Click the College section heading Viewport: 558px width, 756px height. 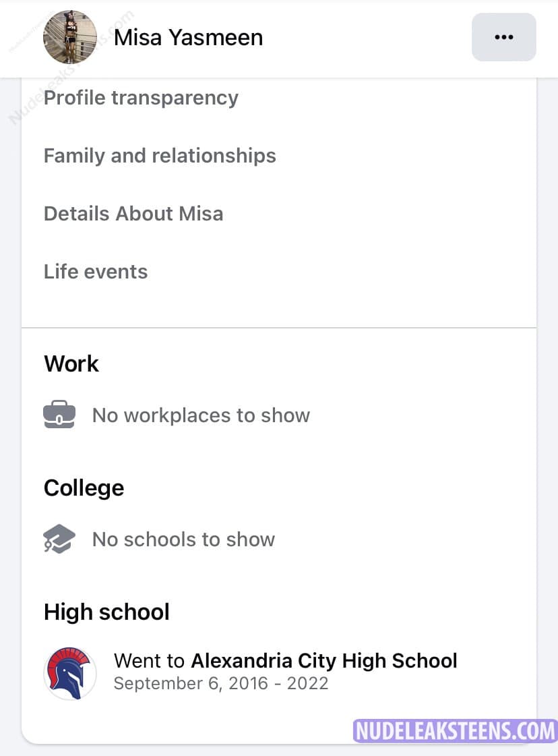click(84, 488)
